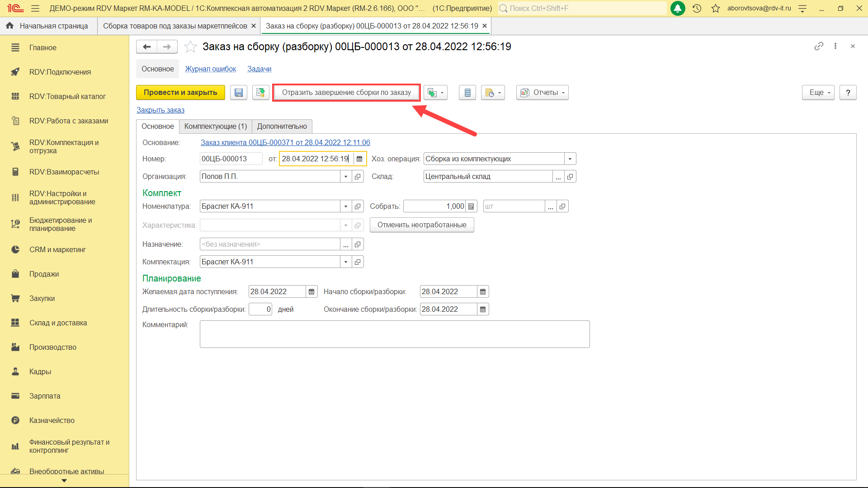The width and height of the screenshot is (868, 488).
Task: Expand the Отчеты dropdown
Action: 542,93
